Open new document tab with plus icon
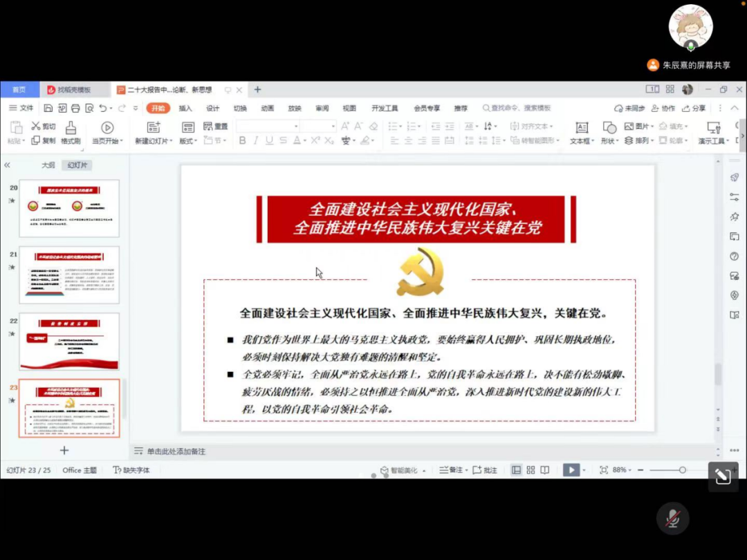 pos(257,89)
